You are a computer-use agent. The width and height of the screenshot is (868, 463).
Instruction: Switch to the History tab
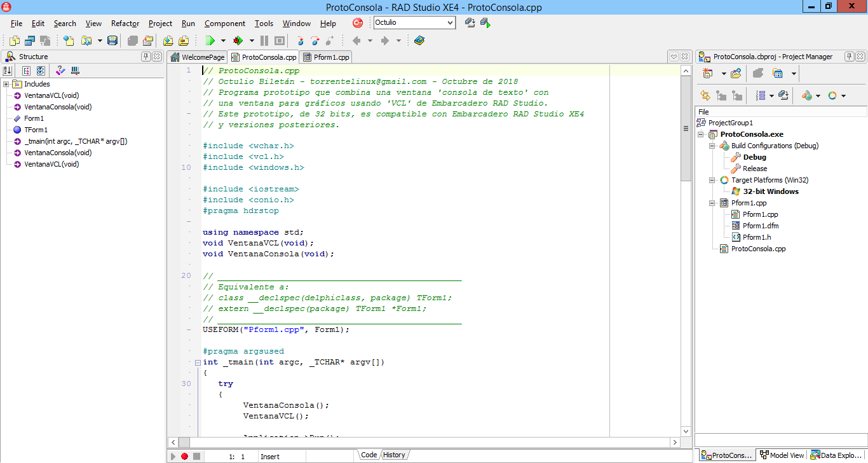pos(394,455)
